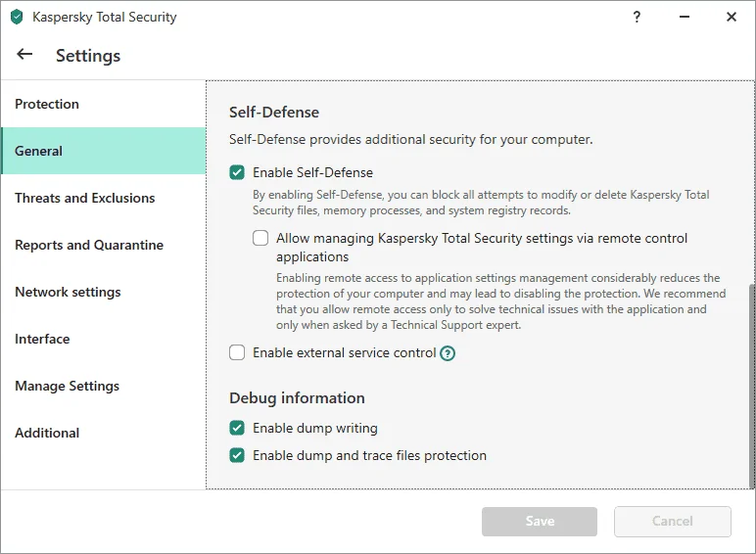This screenshot has height=554, width=756.
Task: Click the Settings page title
Action: [88, 56]
